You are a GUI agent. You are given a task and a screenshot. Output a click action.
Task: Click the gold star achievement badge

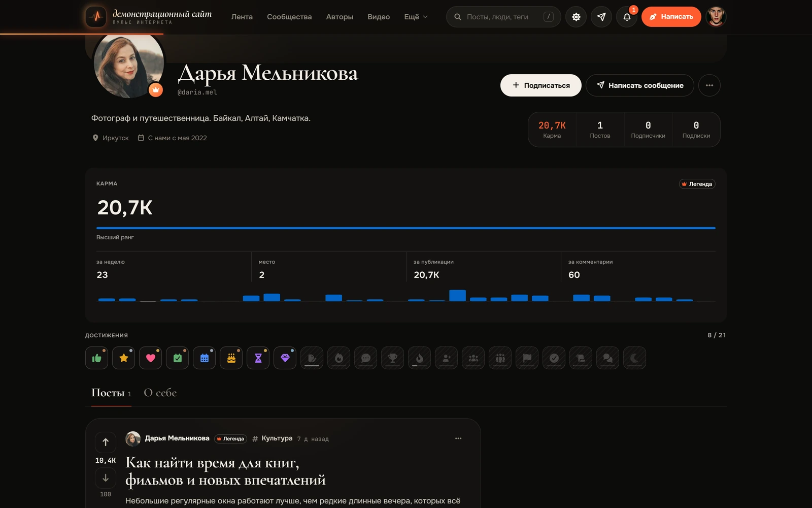pos(123,358)
